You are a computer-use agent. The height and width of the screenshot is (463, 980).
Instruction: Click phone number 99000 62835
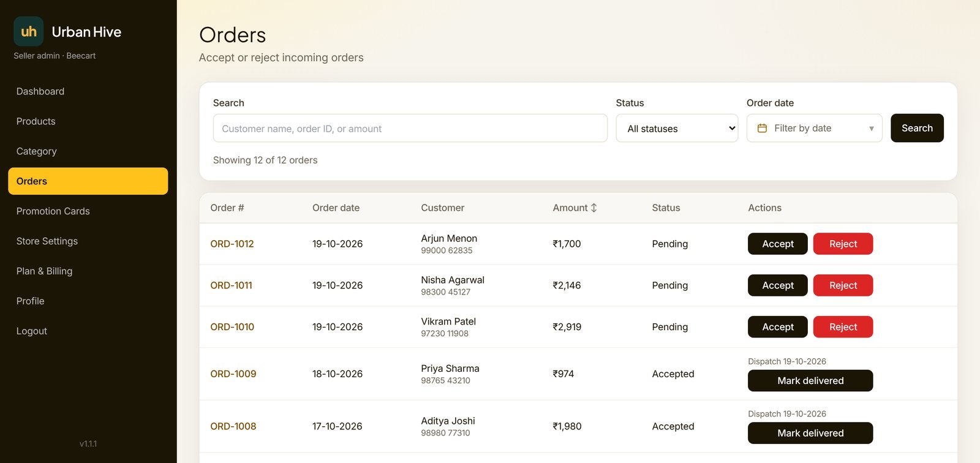tap(447, 250)
